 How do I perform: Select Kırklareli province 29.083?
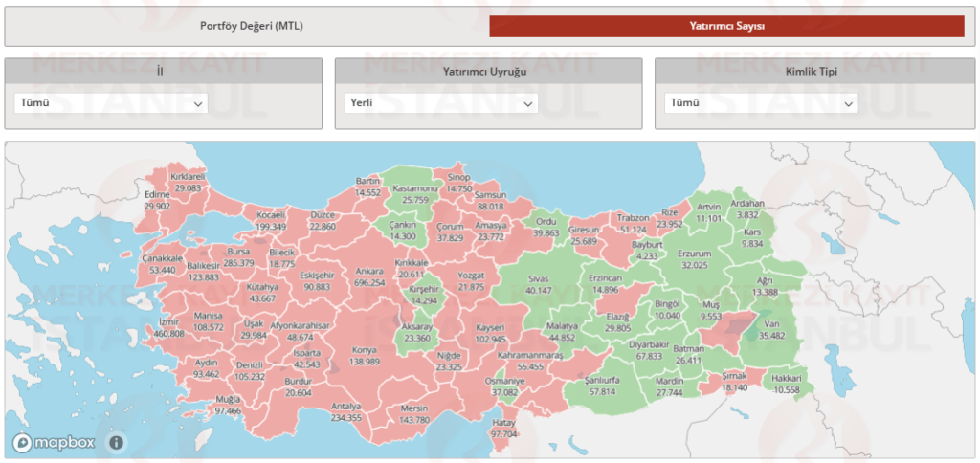pos(188,182)
